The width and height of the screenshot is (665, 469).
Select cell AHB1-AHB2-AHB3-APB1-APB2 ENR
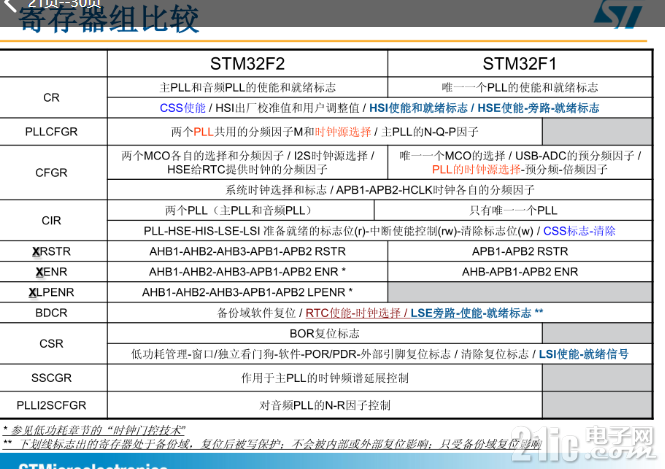coord(248,272)
